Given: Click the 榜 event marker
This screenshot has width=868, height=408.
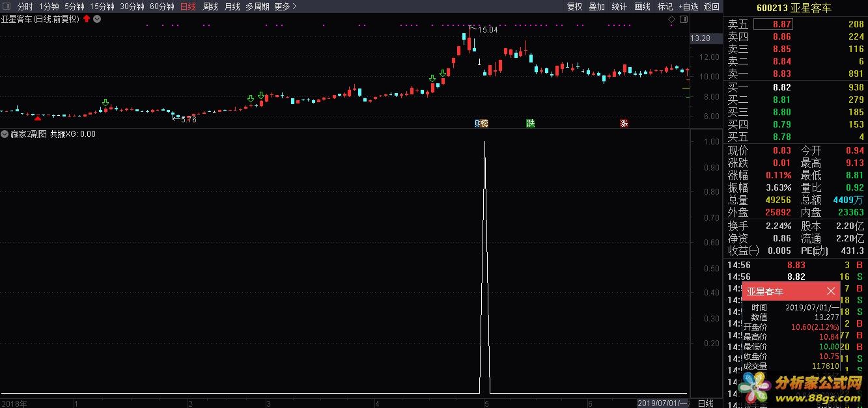Looking at the screenshot, I should click(484, 123).
